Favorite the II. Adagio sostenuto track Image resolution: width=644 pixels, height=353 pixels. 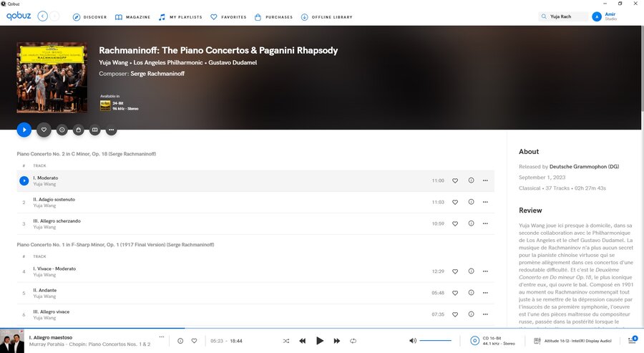[x=455, y=202]
